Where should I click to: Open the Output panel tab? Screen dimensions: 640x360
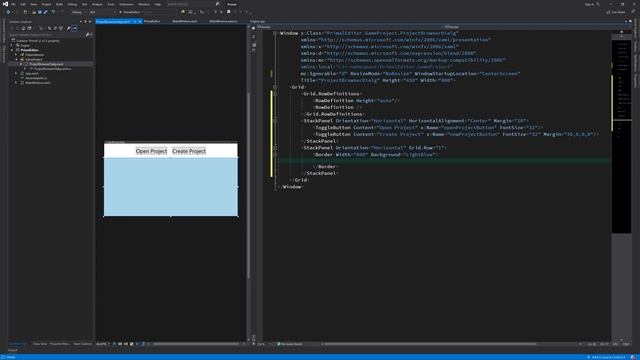point(13,350)
